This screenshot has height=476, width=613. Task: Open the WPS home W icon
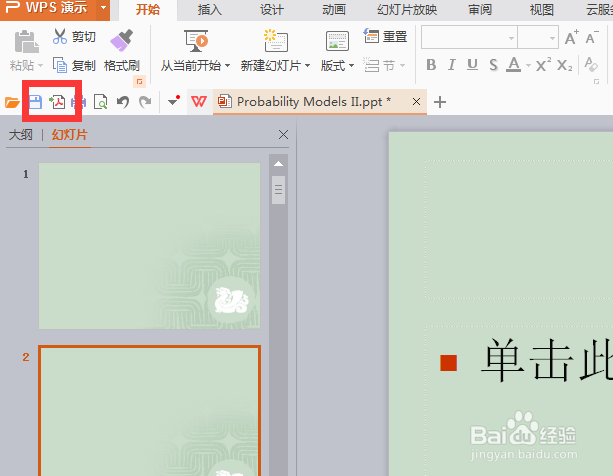199,102
